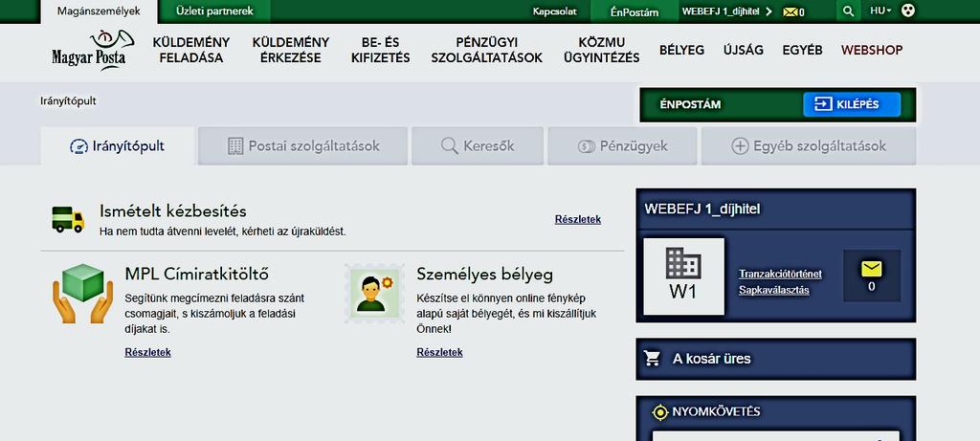Viewport: 980px width, 441px height.
Task: Click the MPL Címiratkitöltő heading
Action: pyautogui.click(x=197, y=275)
